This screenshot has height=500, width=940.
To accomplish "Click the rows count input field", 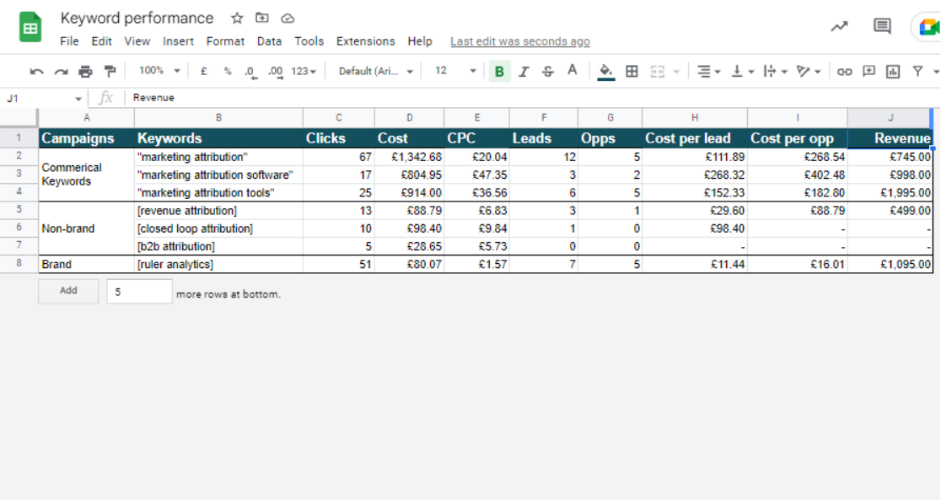I will click(x=138, y=292).
